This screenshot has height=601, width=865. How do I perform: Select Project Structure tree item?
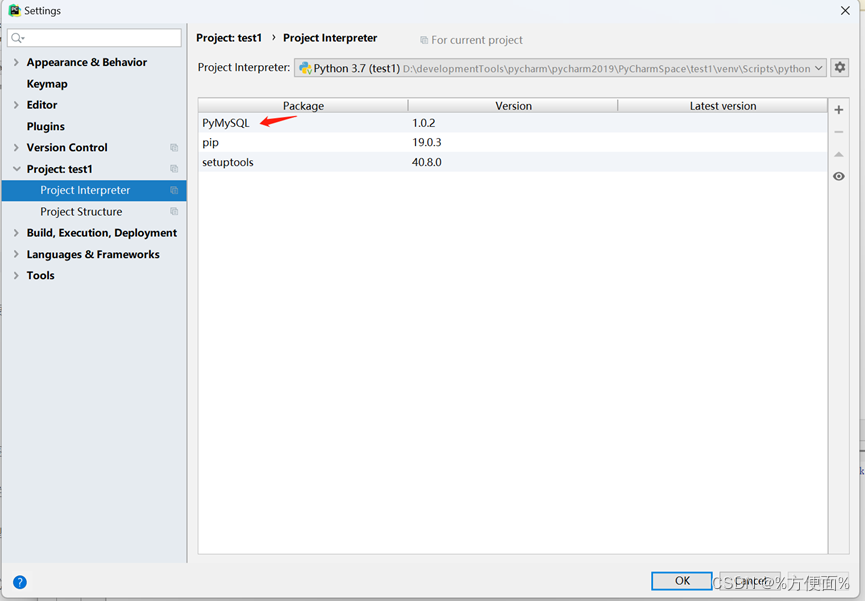(81, 211)
